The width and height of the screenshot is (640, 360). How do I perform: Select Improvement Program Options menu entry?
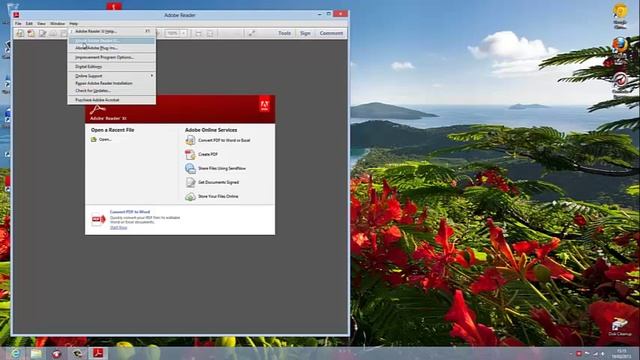click(x=111, y=58)
